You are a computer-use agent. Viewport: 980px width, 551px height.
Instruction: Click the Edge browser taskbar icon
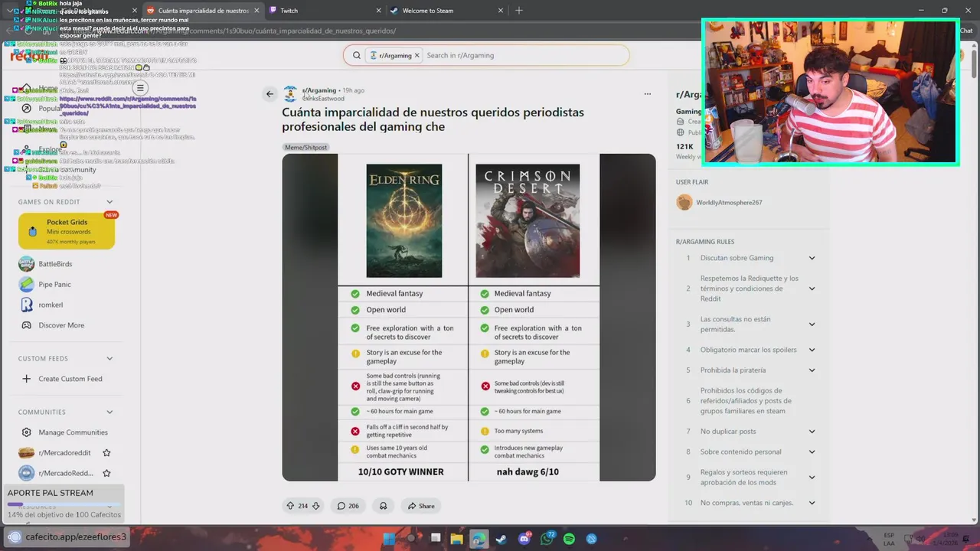pos(479,539)
